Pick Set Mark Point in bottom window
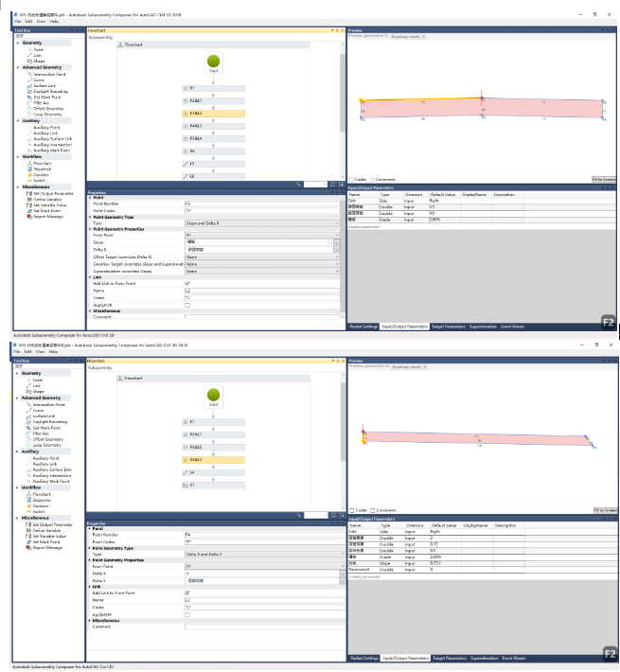The image size is (620, 672). 45,542
